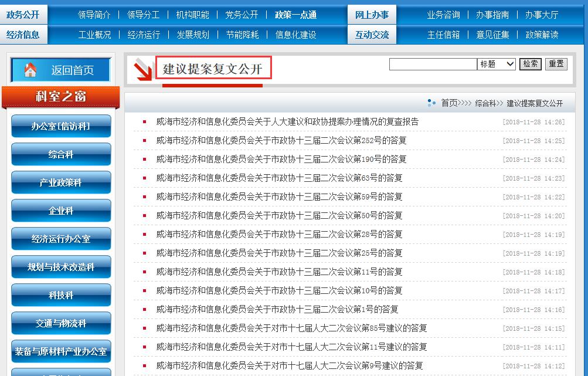This screenshot has height=376, width=588.
Task: Click the 经济运行办公室 sidebar button
Action: 61,239
